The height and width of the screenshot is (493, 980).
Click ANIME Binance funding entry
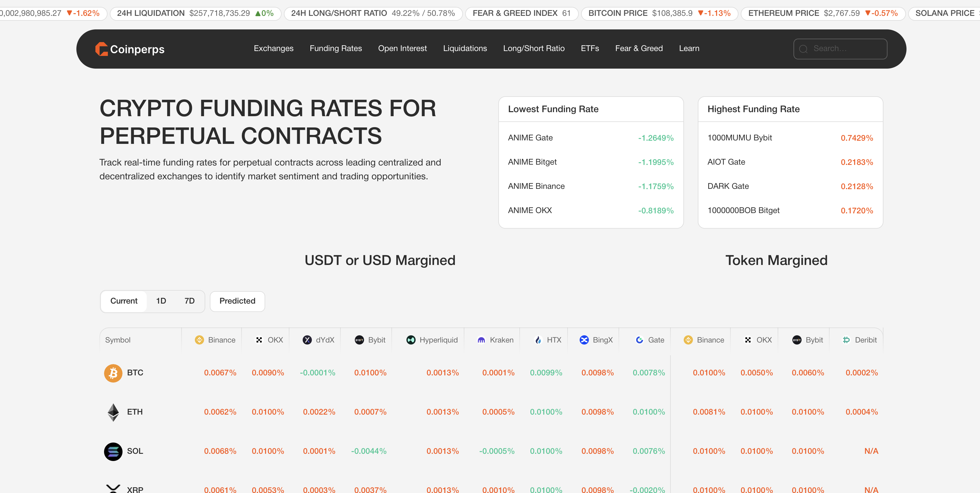click(x=590, y=187)
